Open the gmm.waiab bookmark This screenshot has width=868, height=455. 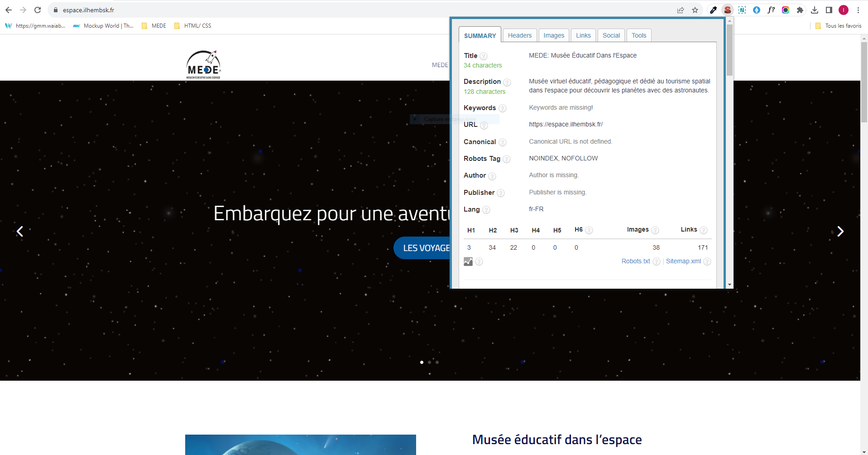(35, 26)
